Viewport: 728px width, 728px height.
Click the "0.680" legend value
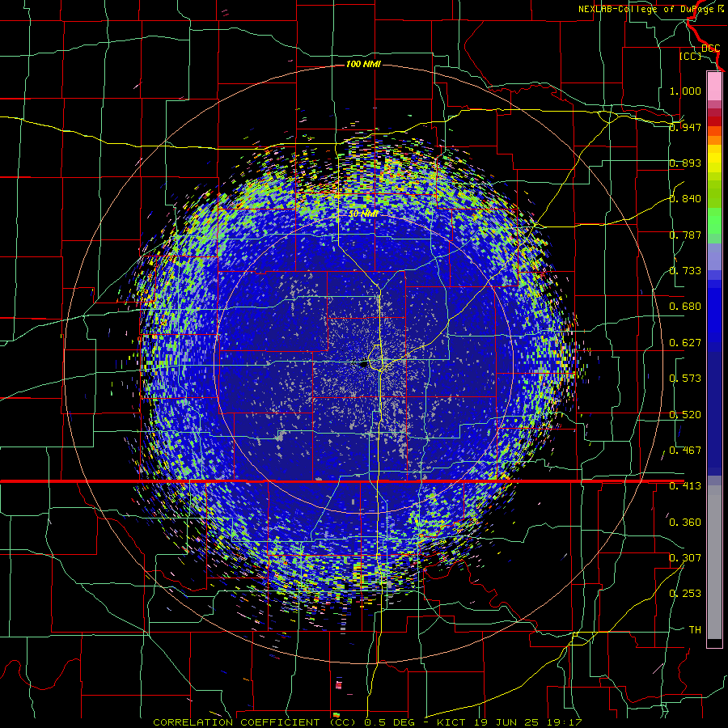685,307
